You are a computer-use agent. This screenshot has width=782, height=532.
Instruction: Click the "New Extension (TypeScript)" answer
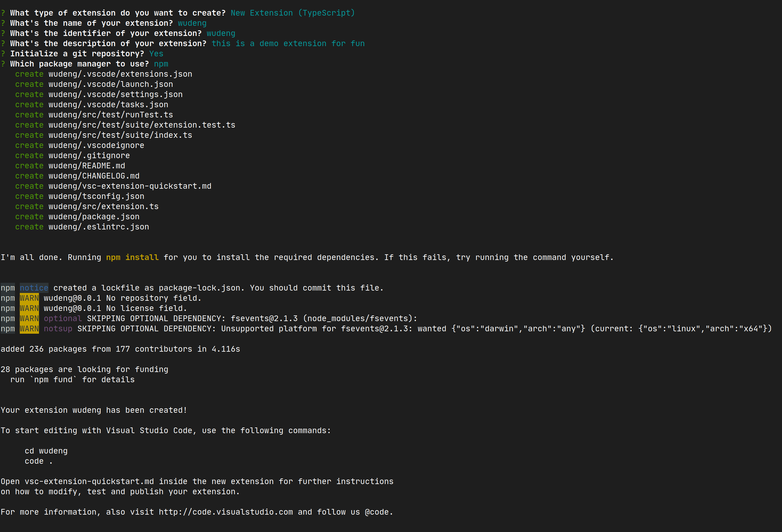click(293, 13)
